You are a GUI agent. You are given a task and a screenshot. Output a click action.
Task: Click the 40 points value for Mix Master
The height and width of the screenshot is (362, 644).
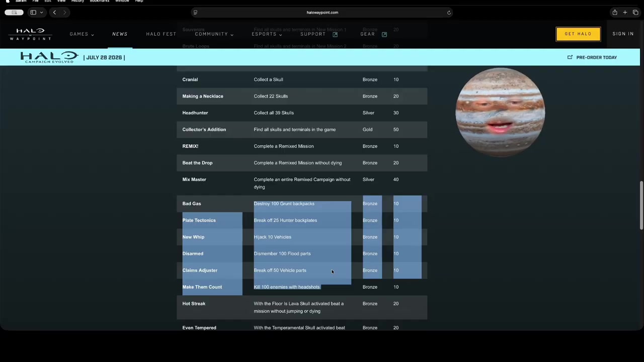(x=396, y=179)
